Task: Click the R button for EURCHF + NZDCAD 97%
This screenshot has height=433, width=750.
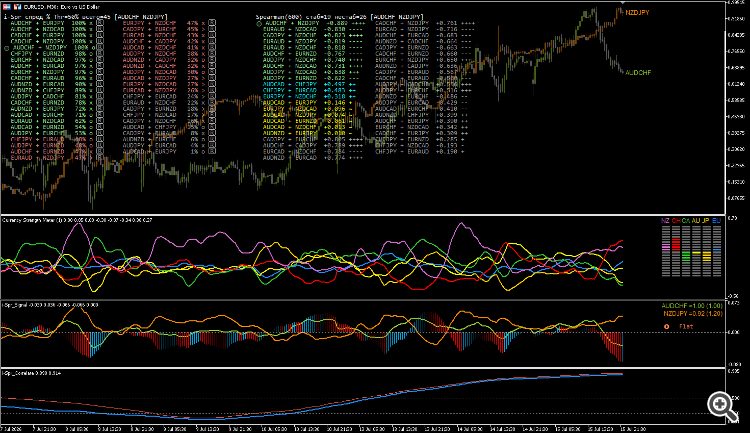Action: coord(99,60)
